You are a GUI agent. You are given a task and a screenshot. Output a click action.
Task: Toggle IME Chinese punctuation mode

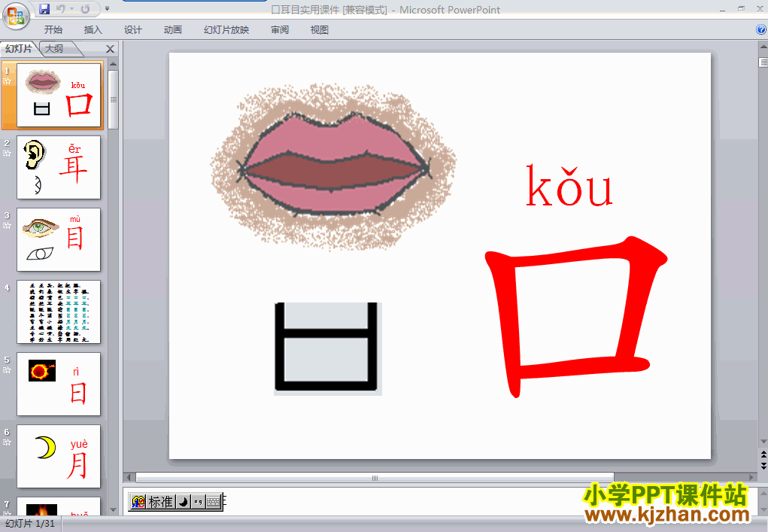coord(198,502)
